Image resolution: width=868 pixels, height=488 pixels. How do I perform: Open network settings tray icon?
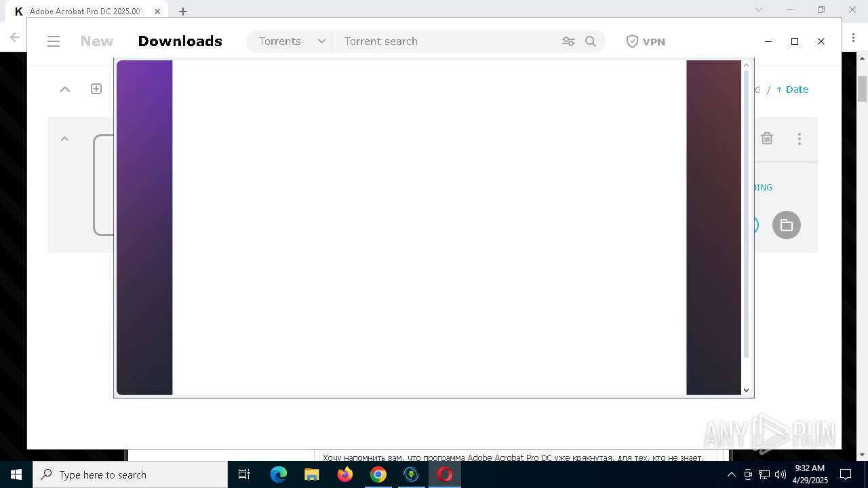[x=764, y=474]
